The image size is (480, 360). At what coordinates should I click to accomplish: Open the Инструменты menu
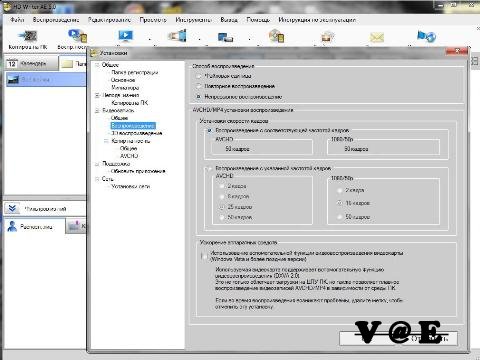coord(193,20)
